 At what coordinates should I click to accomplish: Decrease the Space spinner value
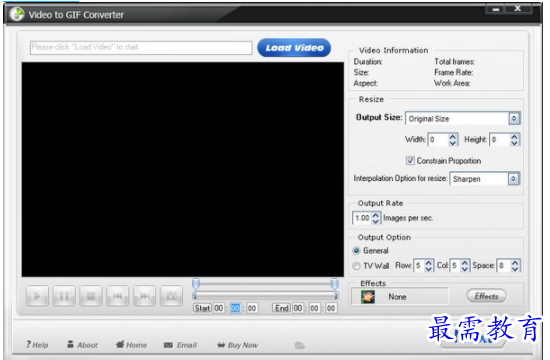click(515, 269)
